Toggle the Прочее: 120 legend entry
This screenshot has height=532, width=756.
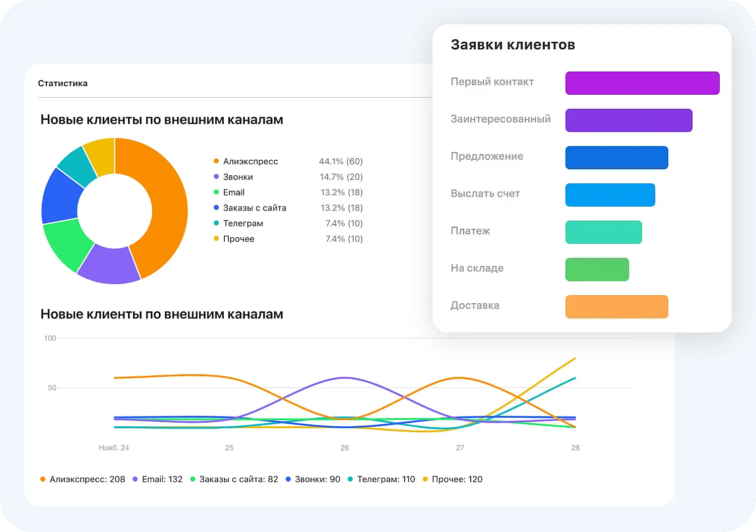coord(455,479)
